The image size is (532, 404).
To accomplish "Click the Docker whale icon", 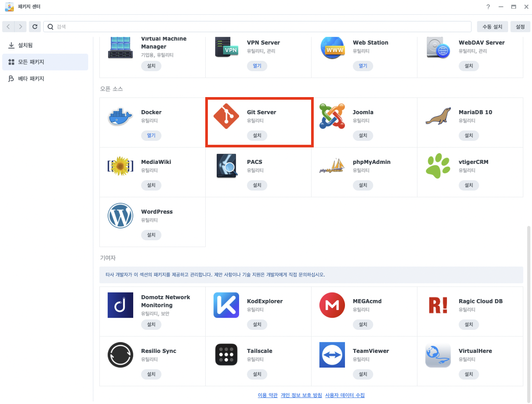I will click(120, 116).
